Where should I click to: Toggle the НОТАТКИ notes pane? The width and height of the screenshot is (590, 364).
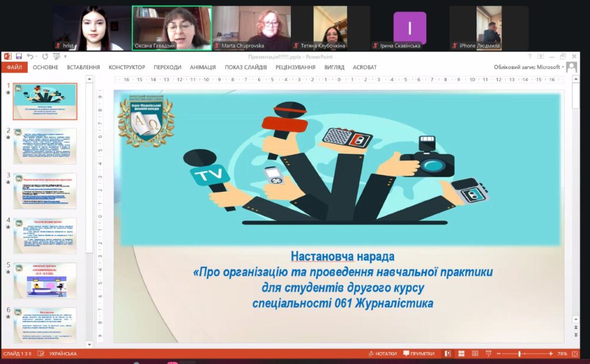(383, 354)
